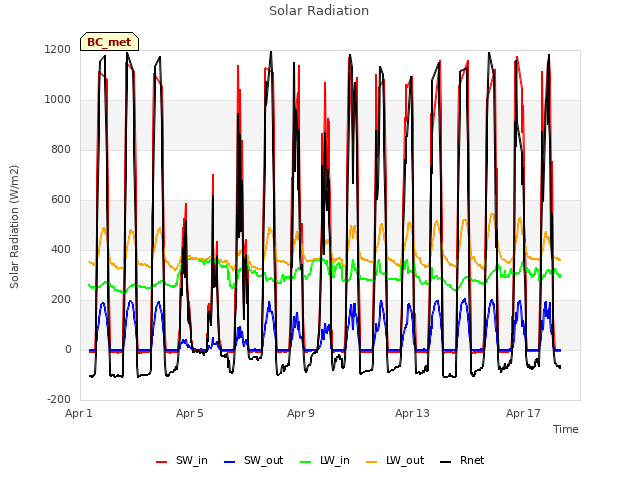This screenshot has height=480, width=640.
Task: Click the 400 y-axis tick label
Action: point(61,250)
